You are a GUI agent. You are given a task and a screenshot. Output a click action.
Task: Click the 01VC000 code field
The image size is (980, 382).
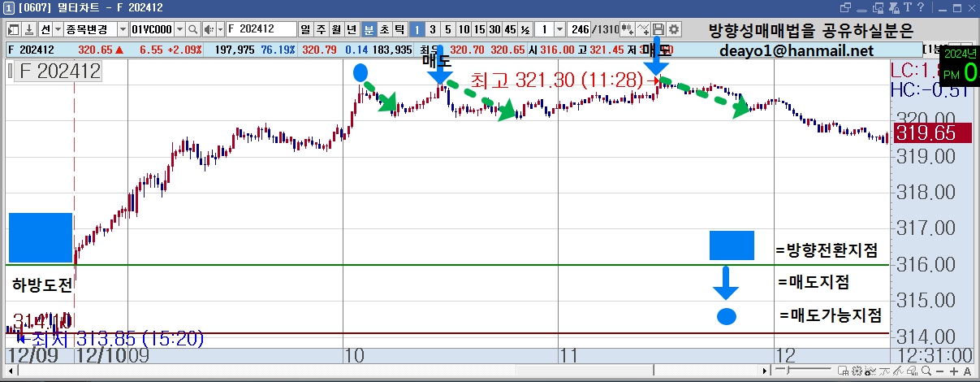[x=152, y=29]
